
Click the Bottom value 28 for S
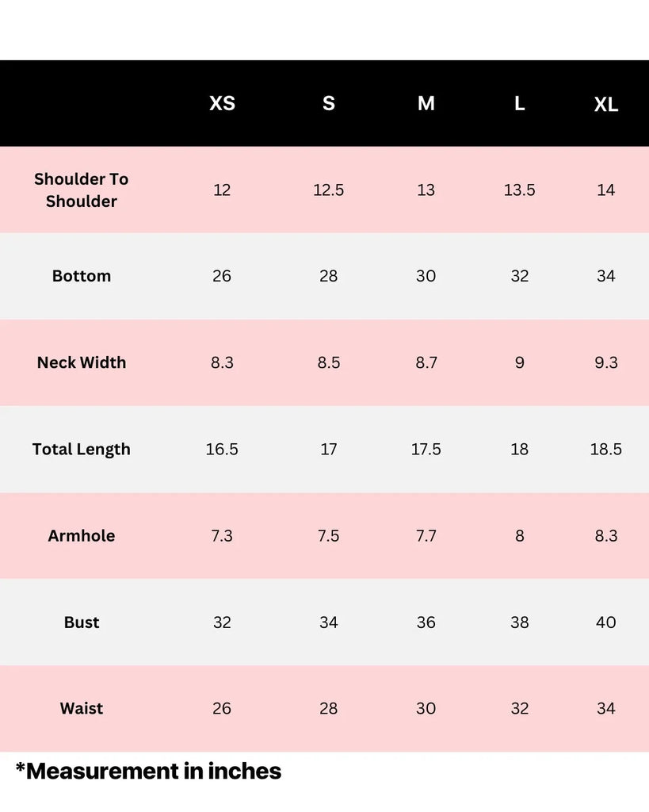tap(329, 276)
